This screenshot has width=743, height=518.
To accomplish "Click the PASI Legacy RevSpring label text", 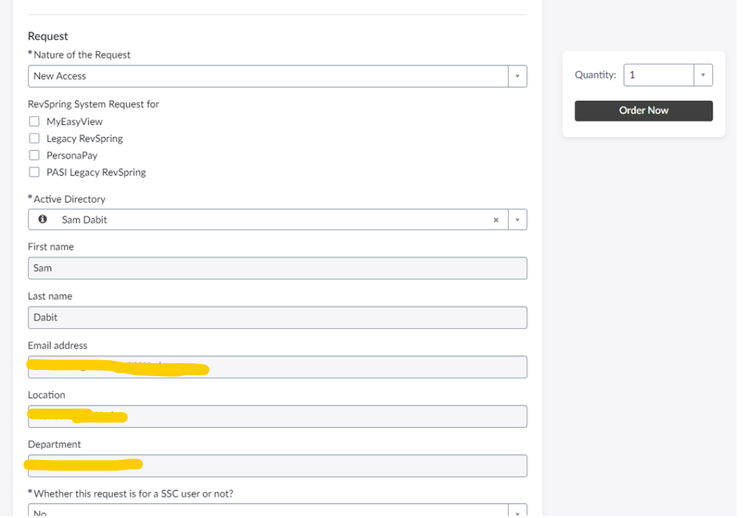I will click(96, 173).
